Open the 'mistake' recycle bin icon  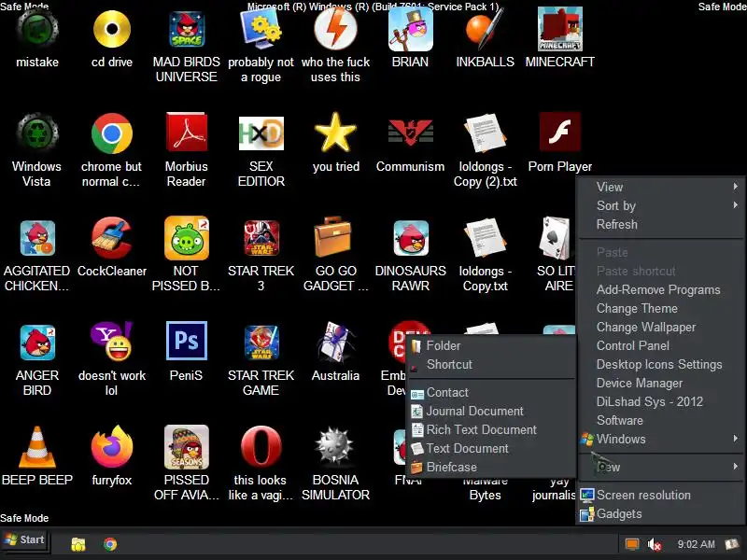tap(37, 30)
